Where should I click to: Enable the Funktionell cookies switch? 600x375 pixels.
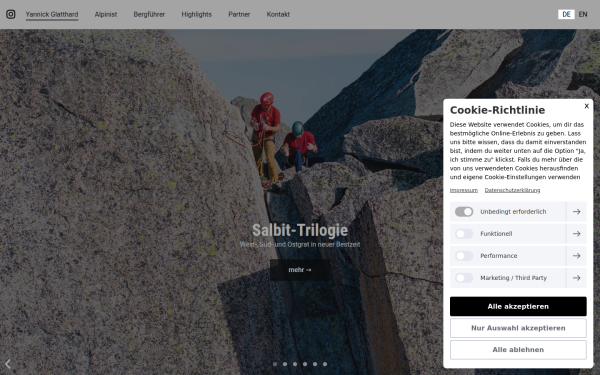coord(464,234)
